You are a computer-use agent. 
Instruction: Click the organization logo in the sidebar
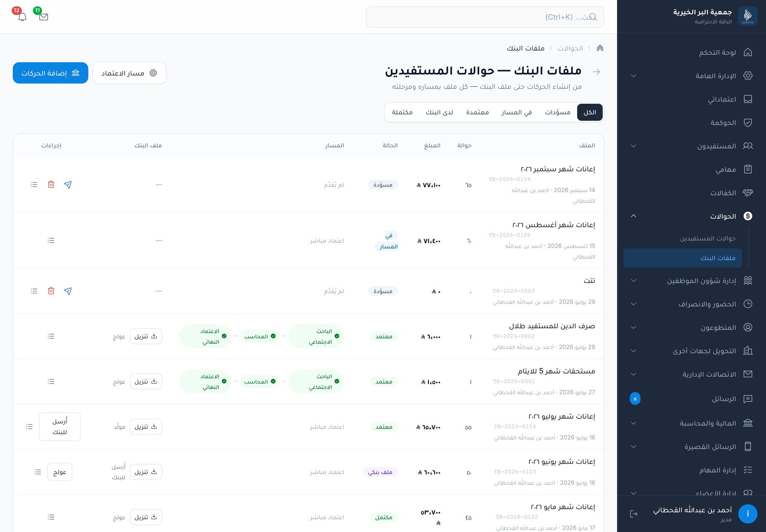748,16
